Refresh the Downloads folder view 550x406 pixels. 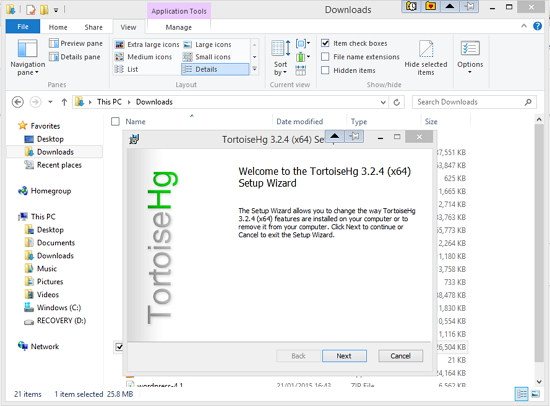(x=397, y=102)
